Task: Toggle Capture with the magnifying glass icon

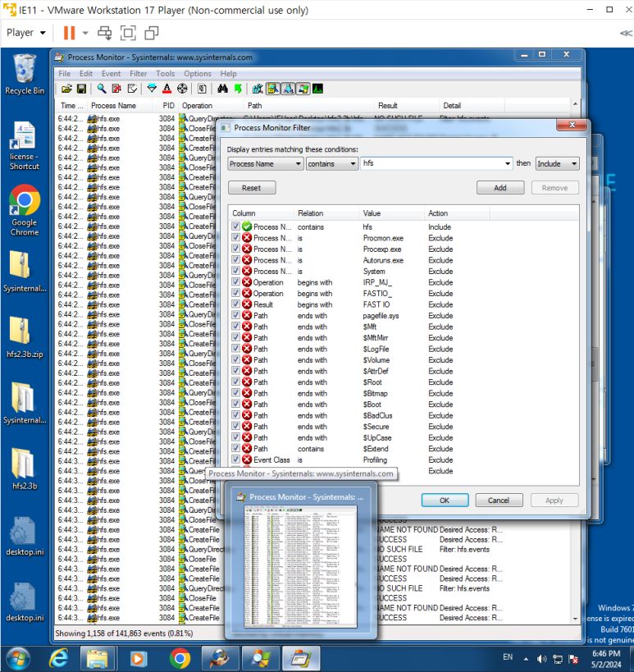Action: click(x=102, y=89)
